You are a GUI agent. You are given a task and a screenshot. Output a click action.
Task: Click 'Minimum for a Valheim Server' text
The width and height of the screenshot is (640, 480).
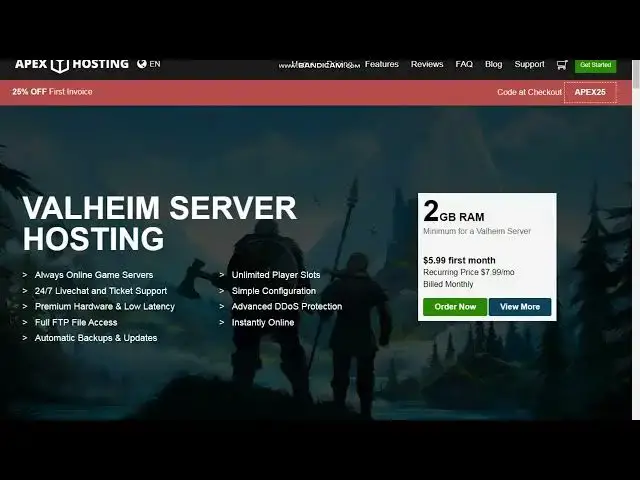click(477, 231)
